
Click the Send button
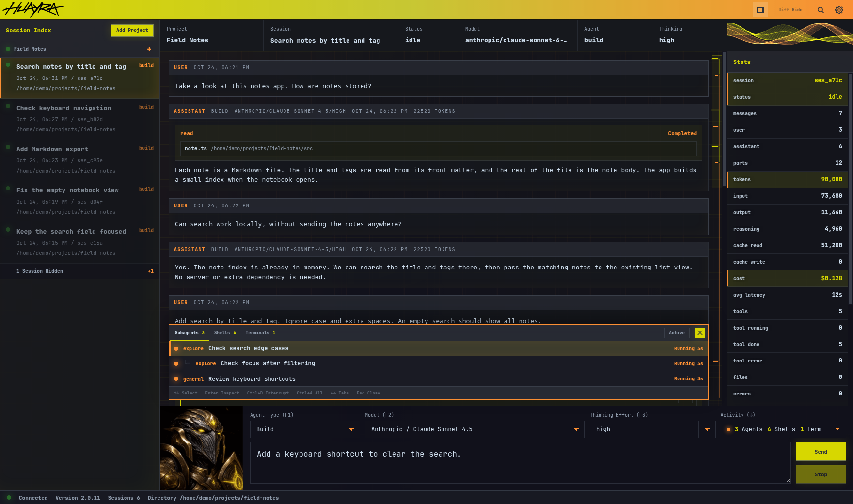tap(821, 452)
